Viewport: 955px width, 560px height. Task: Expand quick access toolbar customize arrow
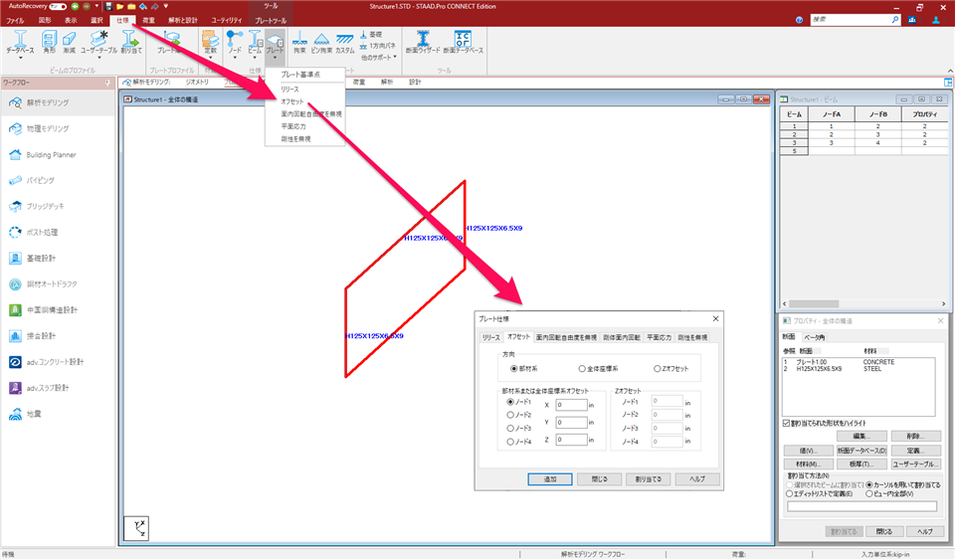point(166,7)
